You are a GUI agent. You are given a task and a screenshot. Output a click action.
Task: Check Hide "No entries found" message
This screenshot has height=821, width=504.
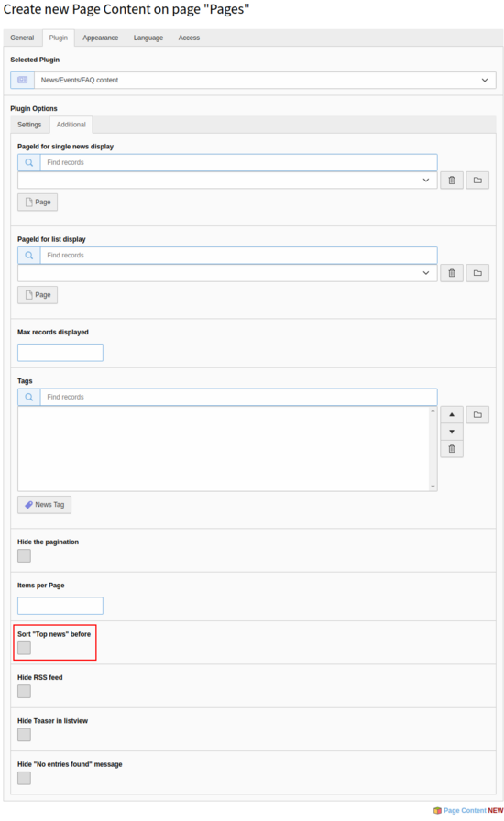[x=24, y=778]
